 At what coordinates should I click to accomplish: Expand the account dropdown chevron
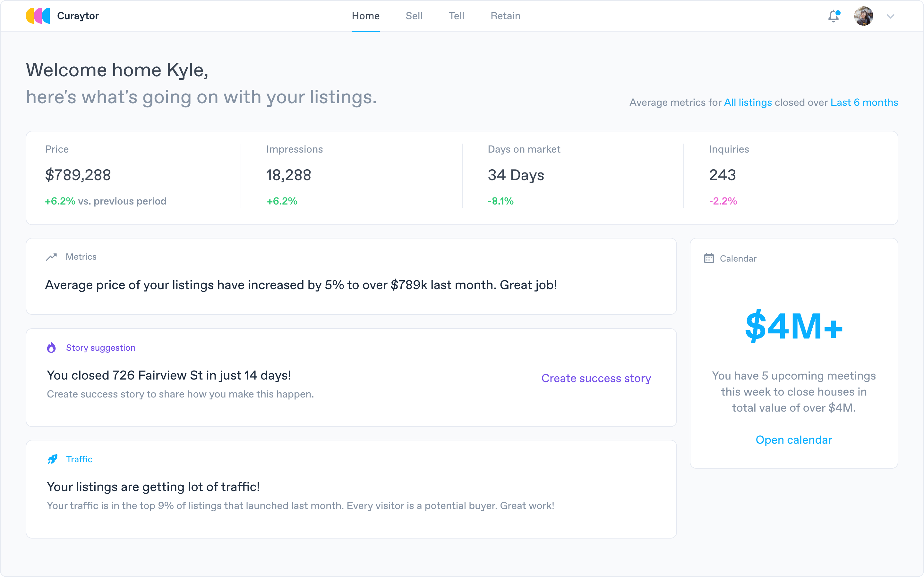(890, 16)
